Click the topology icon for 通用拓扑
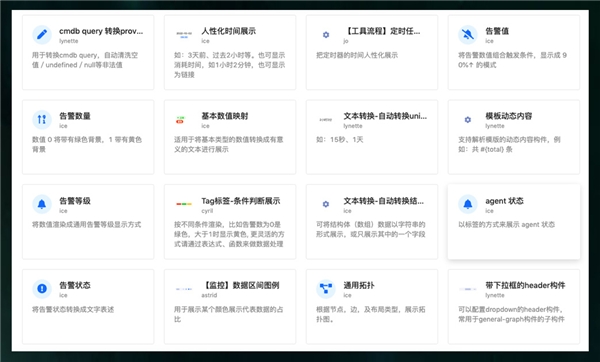This screenshot has width=600, height=362. (x=326, y=289)
